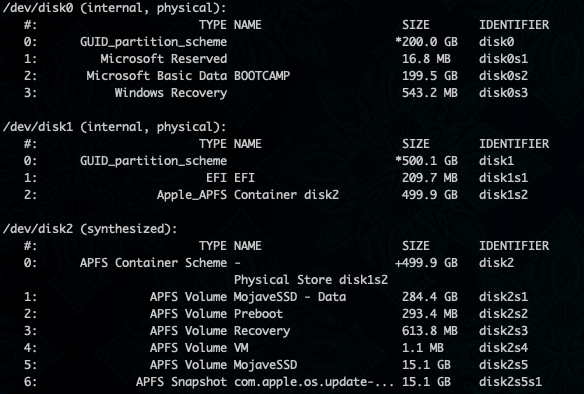Viewport: 584px width, 394px height.
Task: Click the /dev/disk2 (synthesized) header
Action: tap(89, 229)
